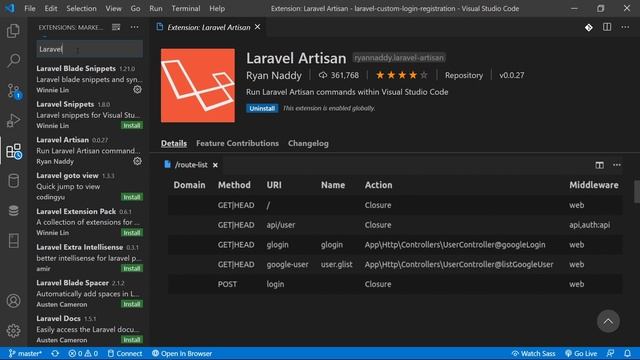Open the stacked layers icon in activity bar
The height and width of the screenshot is (360, 640).
(13, 211)
